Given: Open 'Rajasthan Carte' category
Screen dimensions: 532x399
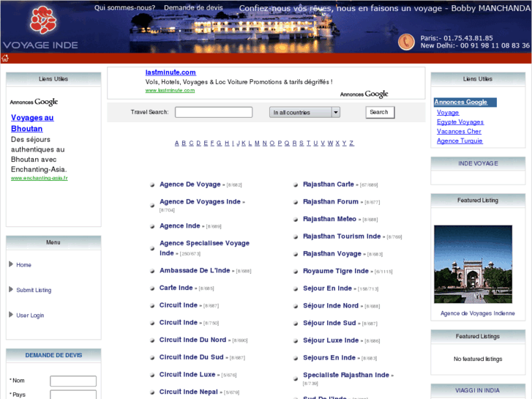Looking at the screenshot, I should point(329,184).
